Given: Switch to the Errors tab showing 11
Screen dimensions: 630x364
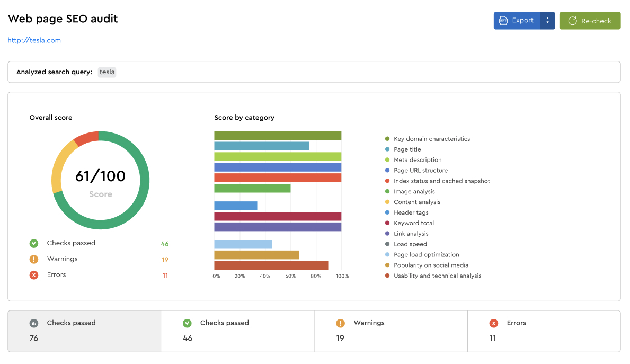Looking at the screenshot, I should (544, 331).
